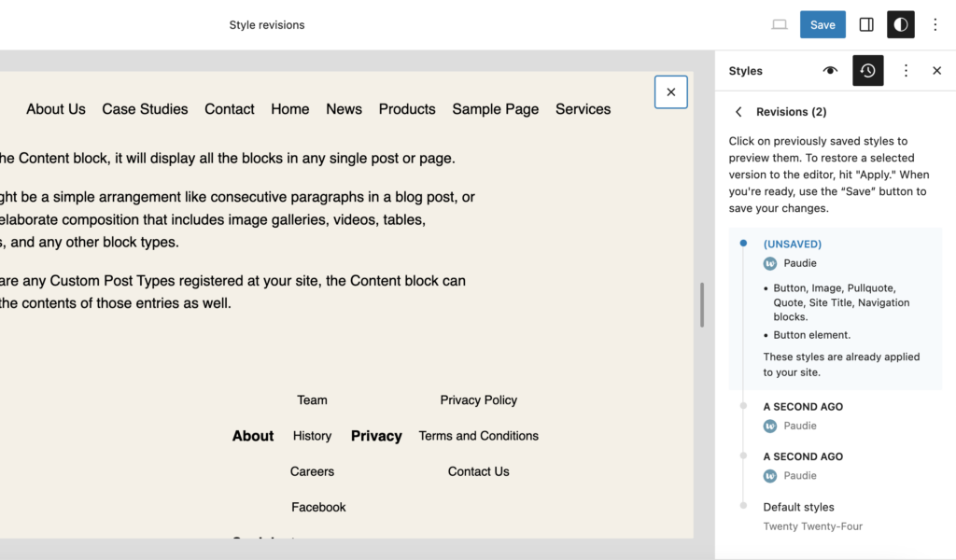The image size is (956, 560).
Task: Close the style preview overlay
Action: [670, 91]
